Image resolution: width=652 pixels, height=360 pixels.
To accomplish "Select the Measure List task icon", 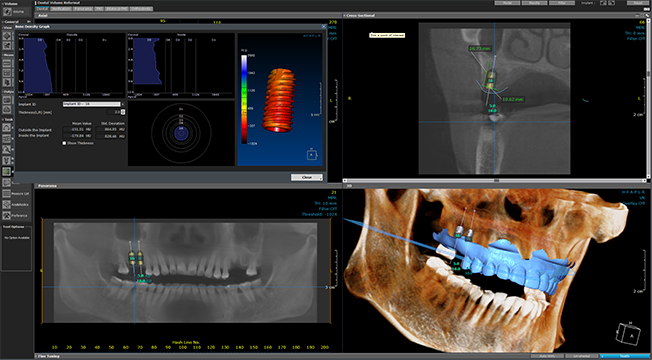I will tap(7, 193).
